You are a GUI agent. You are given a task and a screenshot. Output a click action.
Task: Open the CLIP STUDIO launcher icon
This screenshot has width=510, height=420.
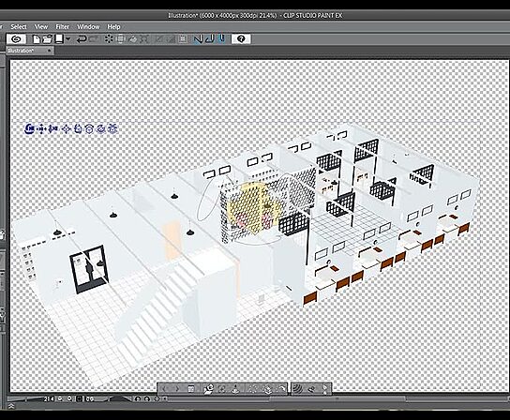pyautogui.click(x=17, y=39)
